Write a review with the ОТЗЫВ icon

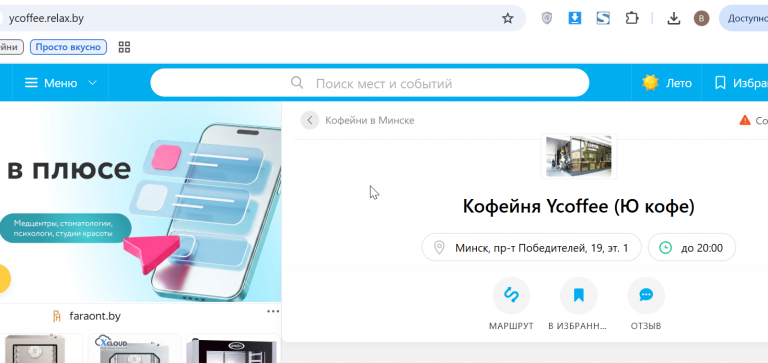(x=646, y=295)
